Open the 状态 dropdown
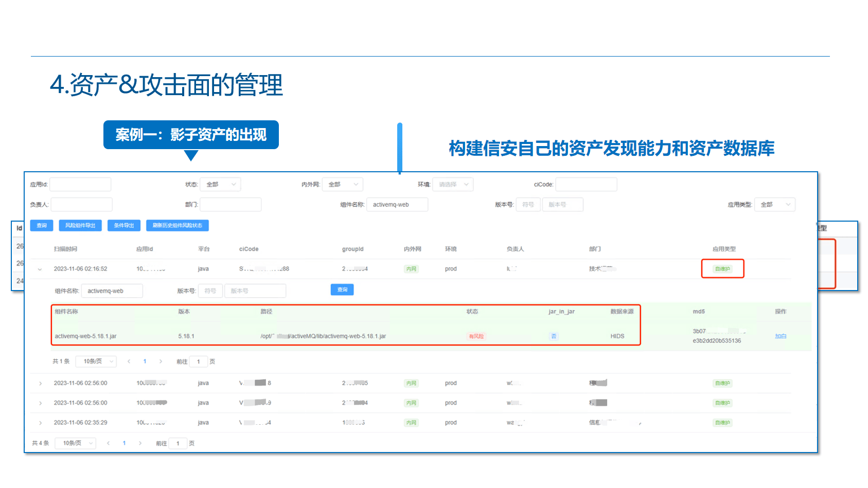The width and height of the screenshot is (868, 488). click(220, 184)
